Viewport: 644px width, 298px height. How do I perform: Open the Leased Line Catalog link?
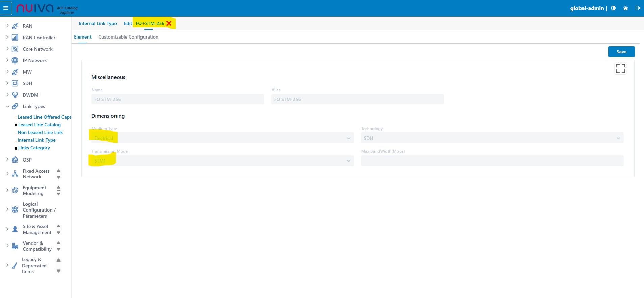pos(40,125)
